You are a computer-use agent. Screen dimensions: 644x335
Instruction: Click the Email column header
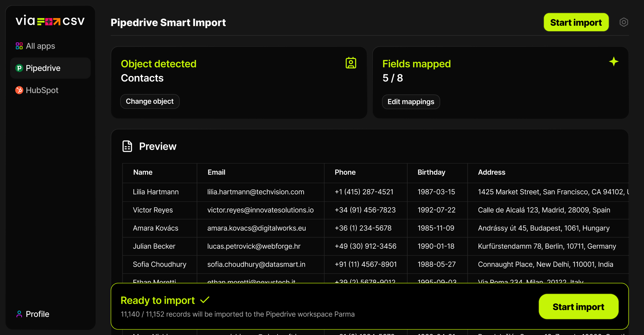[x=260, y=172]
